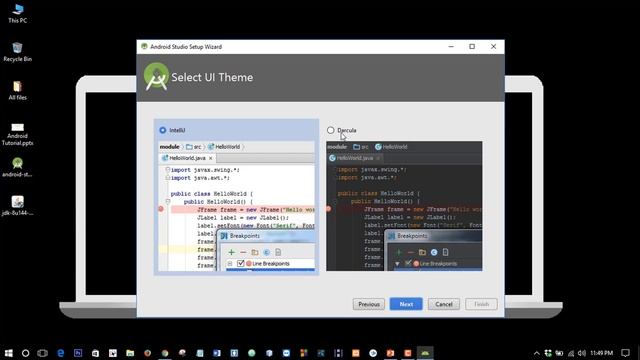Image resolution: width=640 pixels, height=360 pixels.
Task: Minimize the Android Studio Setup Wizard window
Action: (x=451, y=47)
